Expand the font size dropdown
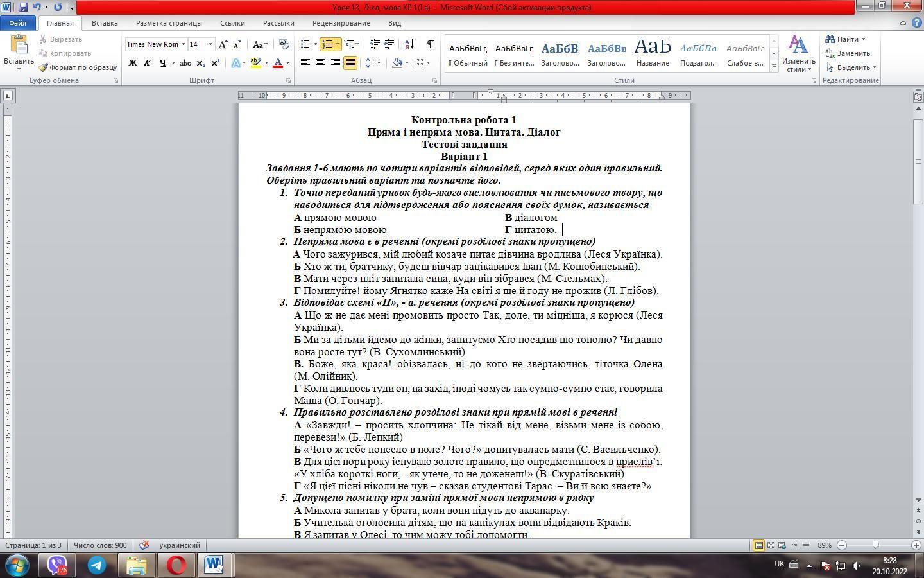Viewport: 924px width, 578px height. point(210,44)
